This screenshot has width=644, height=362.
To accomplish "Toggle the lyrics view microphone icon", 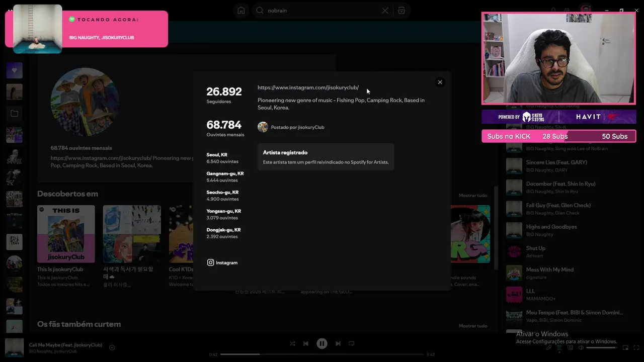I will [549, 347].
